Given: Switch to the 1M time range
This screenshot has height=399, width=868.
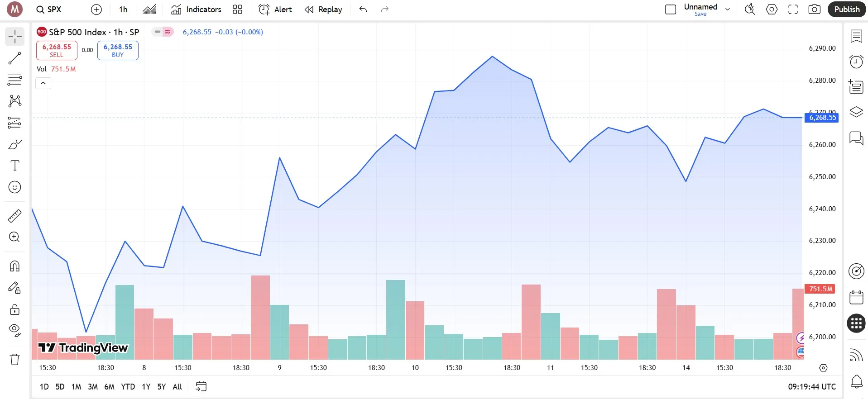Looking at the screenshot, I should [x=76, y=387].
